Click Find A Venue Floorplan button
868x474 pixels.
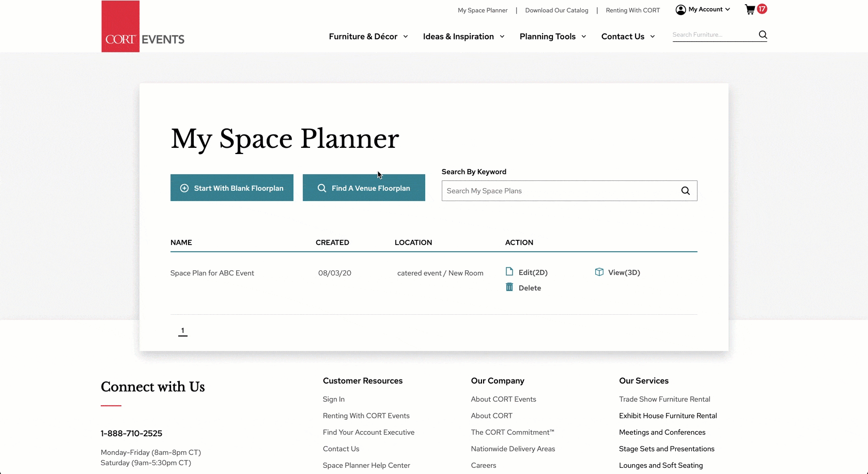point(364,188)
